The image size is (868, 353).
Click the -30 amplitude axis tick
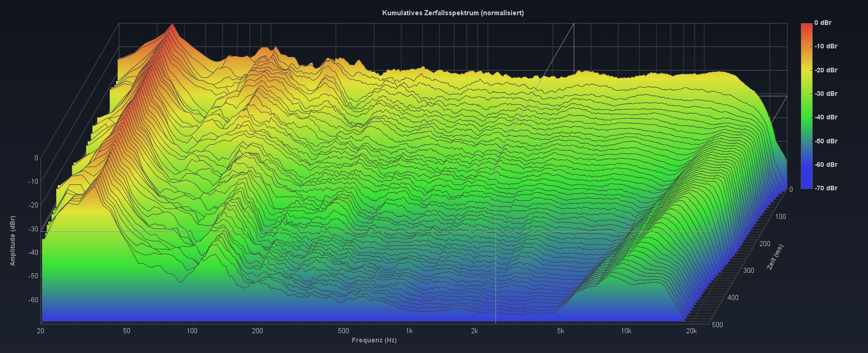click(33, 229)
